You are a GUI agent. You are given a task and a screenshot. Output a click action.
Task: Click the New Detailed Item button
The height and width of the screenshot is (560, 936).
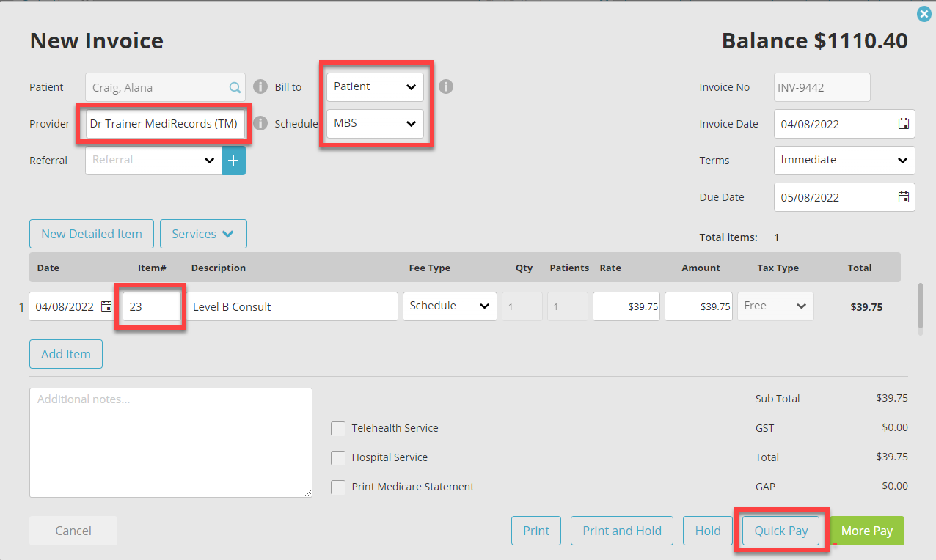coord(92,234)
